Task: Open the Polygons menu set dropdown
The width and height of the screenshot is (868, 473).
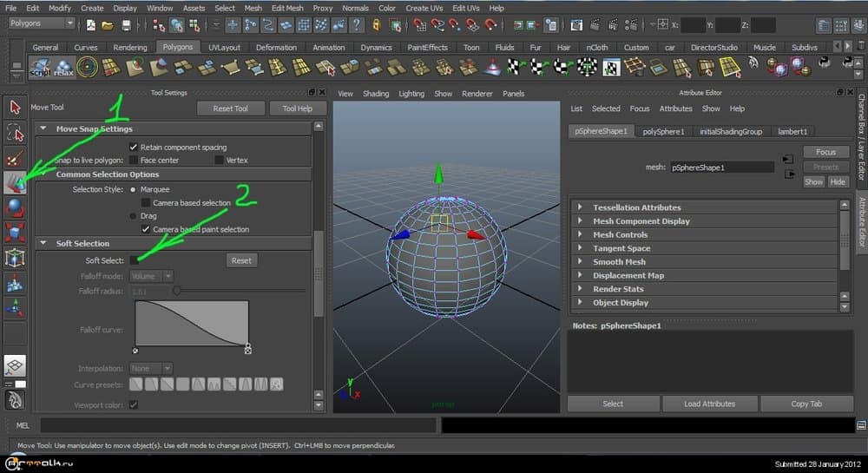Action: point(42,24)
